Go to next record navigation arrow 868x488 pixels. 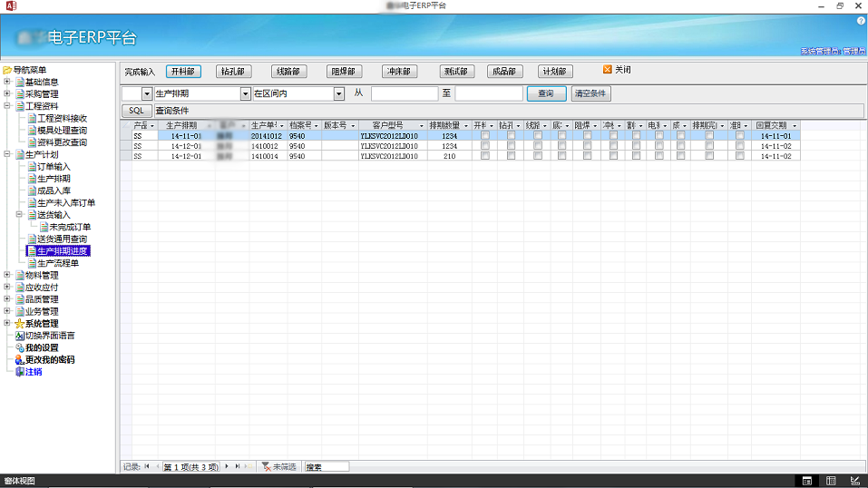pyautogui.click(x=227, y=466)
